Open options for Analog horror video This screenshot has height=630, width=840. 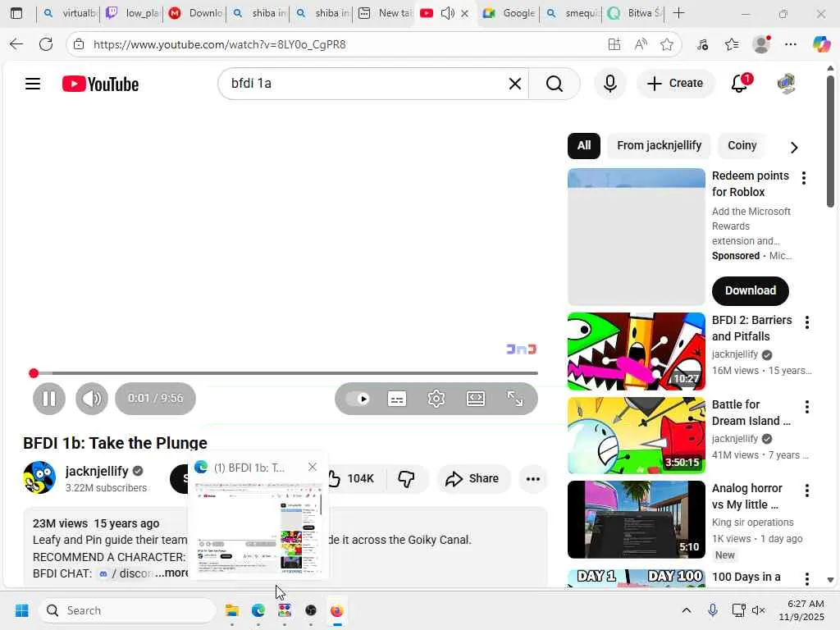[x=807, y=491]
